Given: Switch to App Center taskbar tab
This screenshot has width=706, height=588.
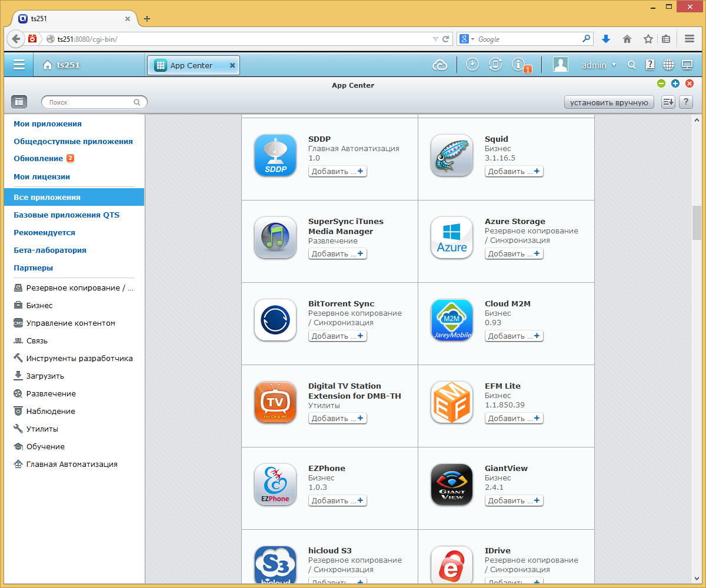Looking at the screenshot, I should tap(193, 65).
